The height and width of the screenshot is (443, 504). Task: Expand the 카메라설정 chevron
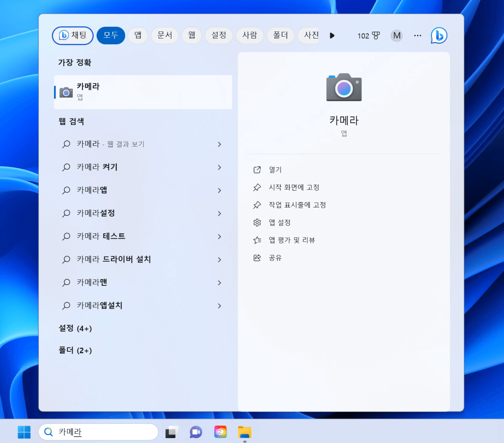pyautogui.click(x=220, y=213)
